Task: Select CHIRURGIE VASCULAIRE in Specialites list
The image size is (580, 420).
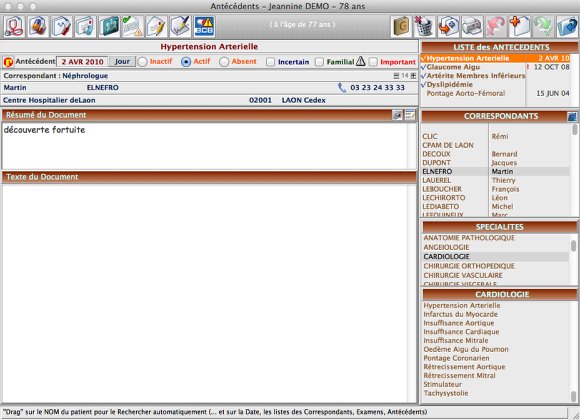Action: [463, 275]
